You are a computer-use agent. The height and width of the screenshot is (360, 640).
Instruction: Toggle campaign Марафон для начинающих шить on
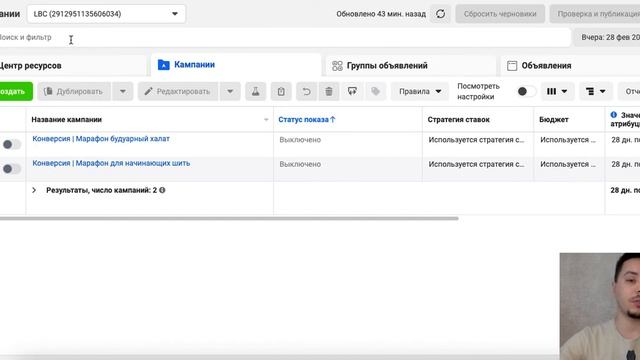[x=11, y=169]
